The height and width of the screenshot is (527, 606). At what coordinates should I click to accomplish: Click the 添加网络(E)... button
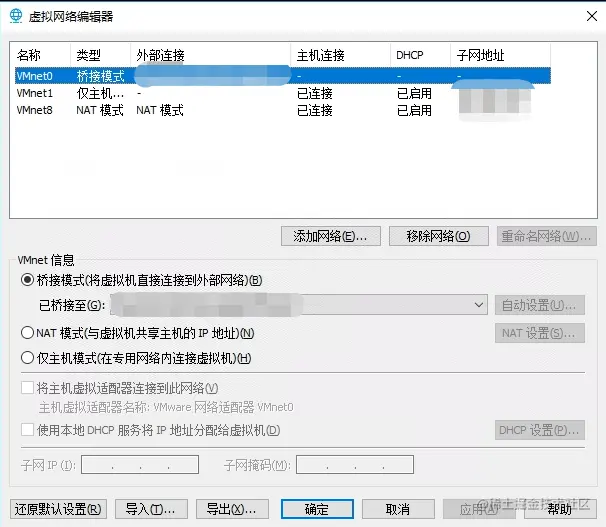[x=331, y=236]
